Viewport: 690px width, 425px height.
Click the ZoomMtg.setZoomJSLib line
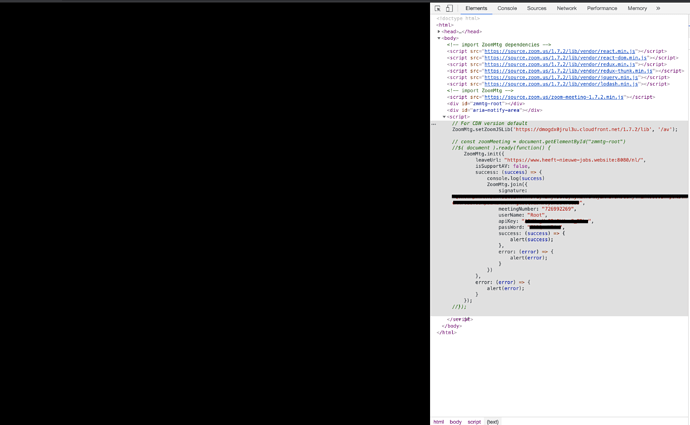click(565, 129)
